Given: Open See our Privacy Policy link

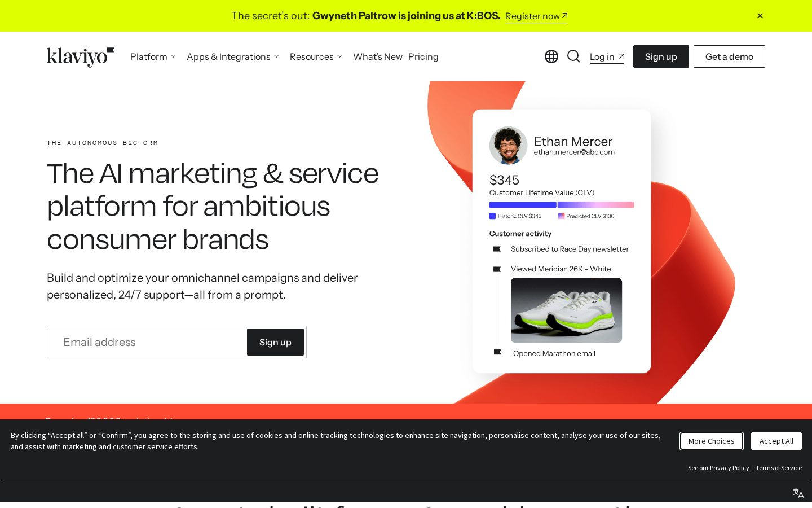Looking at the screenshot, I should pos(718,468).
